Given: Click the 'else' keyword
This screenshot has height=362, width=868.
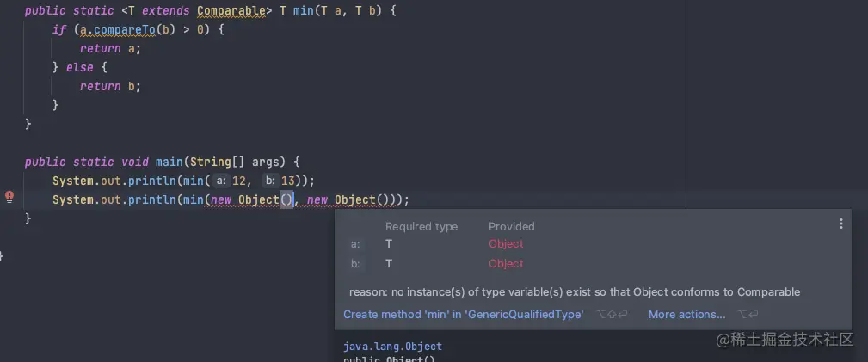Looking at the screenshot, I should click(80, 68).
